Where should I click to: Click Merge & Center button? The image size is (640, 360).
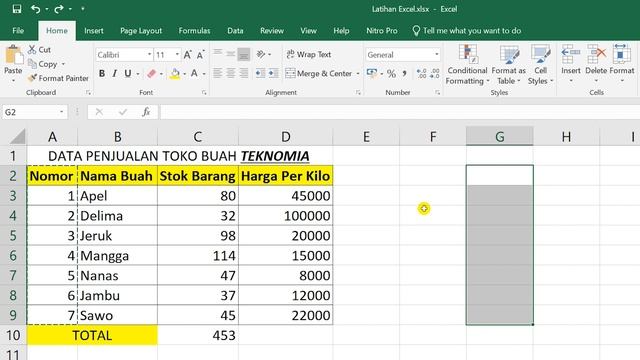click(x=319, y=73)
